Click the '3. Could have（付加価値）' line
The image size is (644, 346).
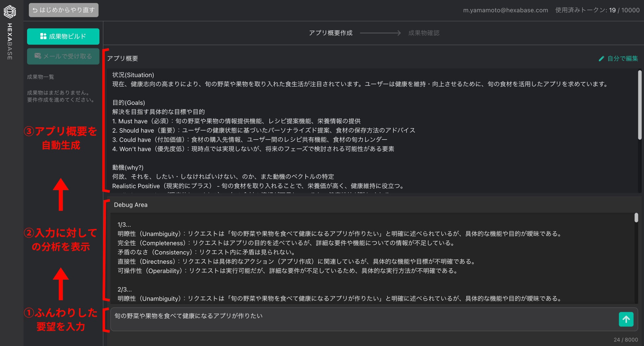(x=250, y=140)
